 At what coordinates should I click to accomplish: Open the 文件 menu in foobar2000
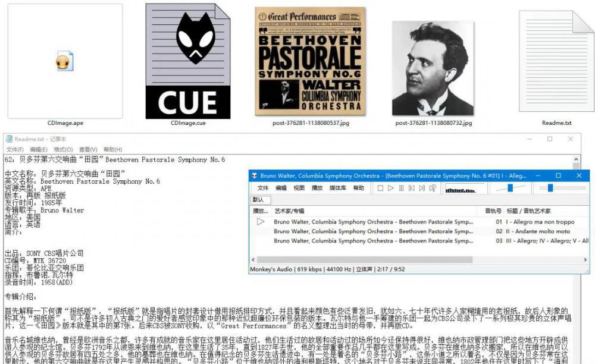pyautogui.click(x=262, y=188)
